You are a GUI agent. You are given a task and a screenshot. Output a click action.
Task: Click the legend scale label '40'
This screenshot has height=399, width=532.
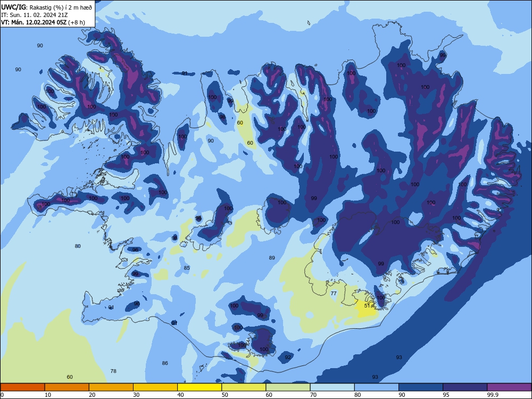coord(181,395)
